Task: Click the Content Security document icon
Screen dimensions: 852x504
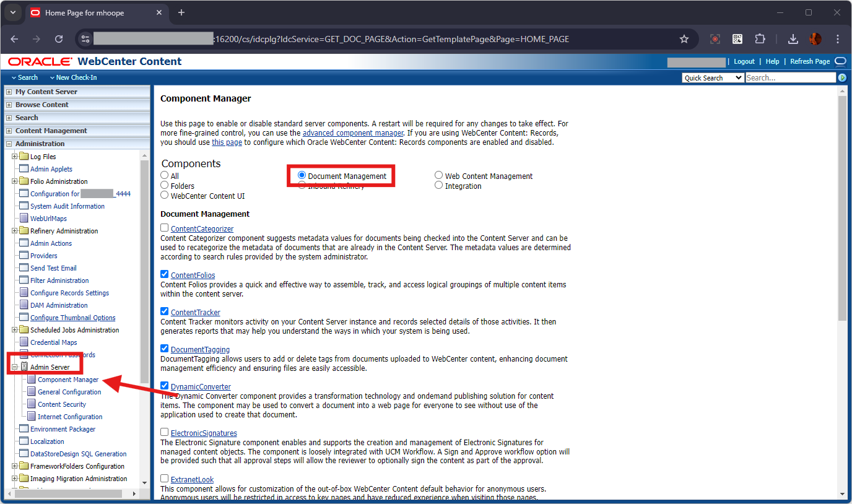Action: (x=32, y=404)
